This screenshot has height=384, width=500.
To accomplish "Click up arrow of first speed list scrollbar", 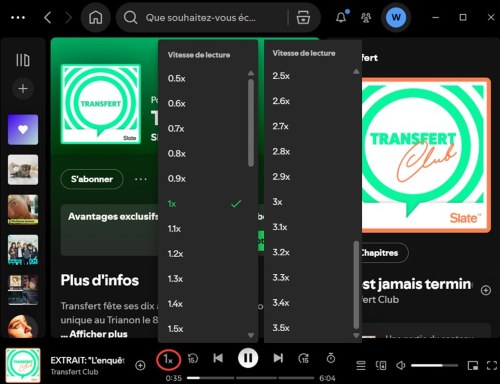I will 251,73.
